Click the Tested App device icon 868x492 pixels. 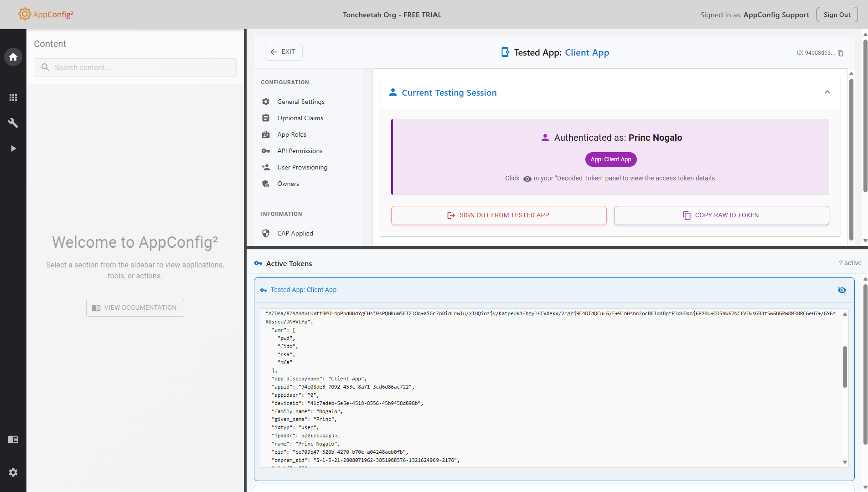(505, 52)
